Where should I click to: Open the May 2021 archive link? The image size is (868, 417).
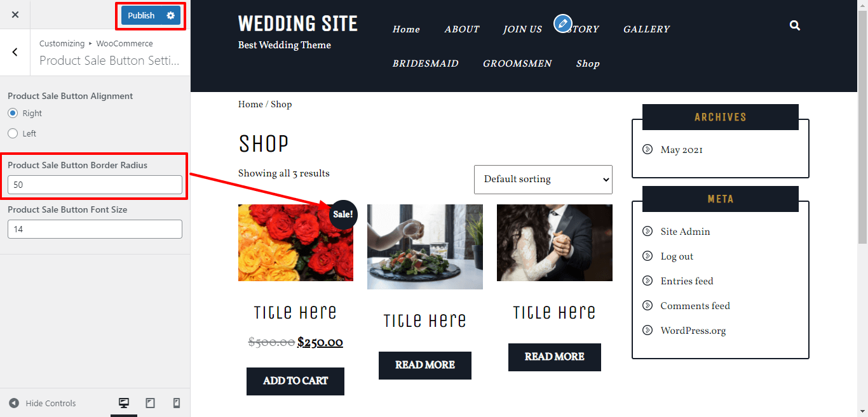click(681, 150)
